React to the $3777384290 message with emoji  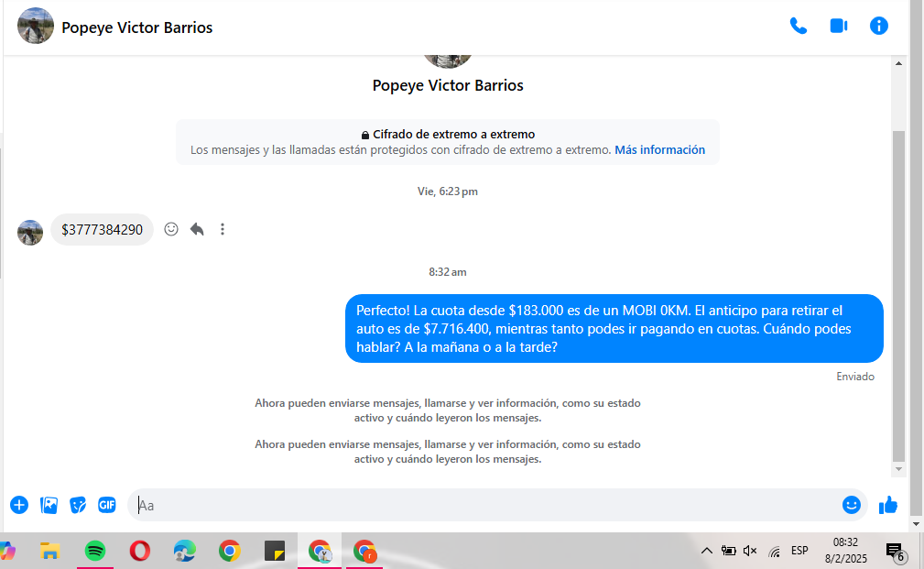tap(171, 229)
